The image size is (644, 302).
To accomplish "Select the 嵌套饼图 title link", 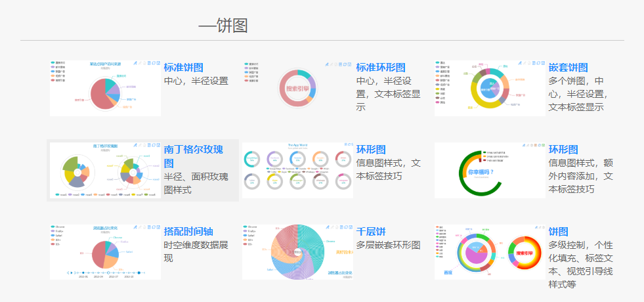I will [568, 68].
